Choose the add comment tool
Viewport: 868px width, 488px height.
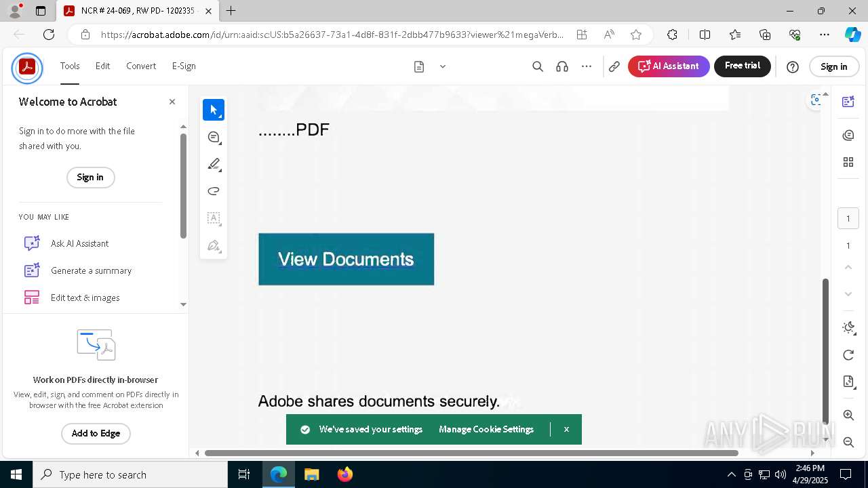(x=214, y=137)
